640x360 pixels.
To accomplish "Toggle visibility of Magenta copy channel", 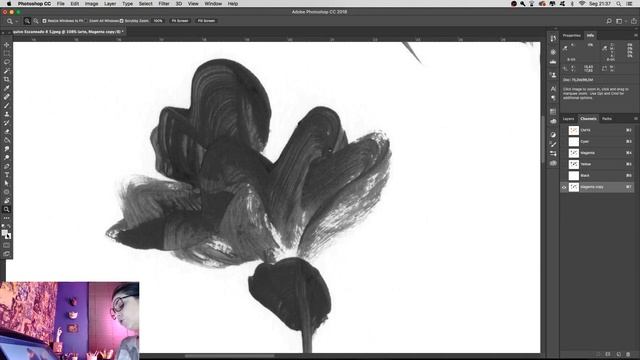I will click(564, 187).
